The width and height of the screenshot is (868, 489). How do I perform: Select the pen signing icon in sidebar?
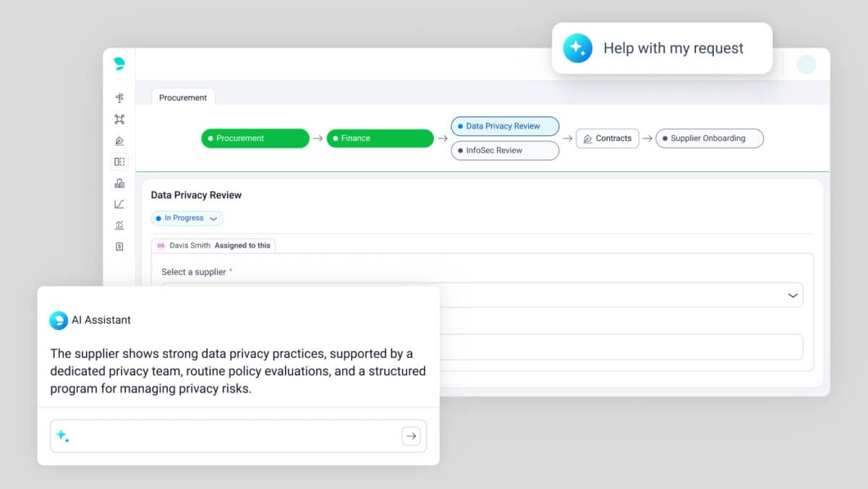pyautogui.click(x=119, y=140)
